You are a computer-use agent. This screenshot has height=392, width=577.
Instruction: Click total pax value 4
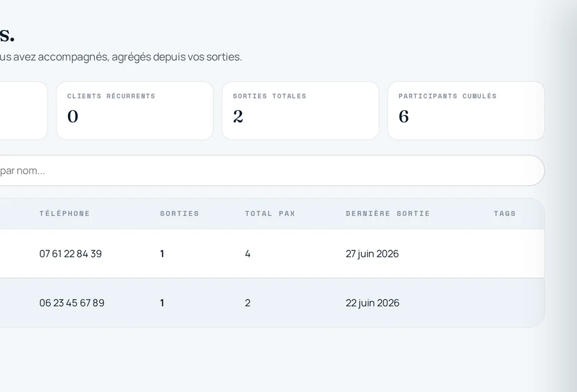click(247, 254)
